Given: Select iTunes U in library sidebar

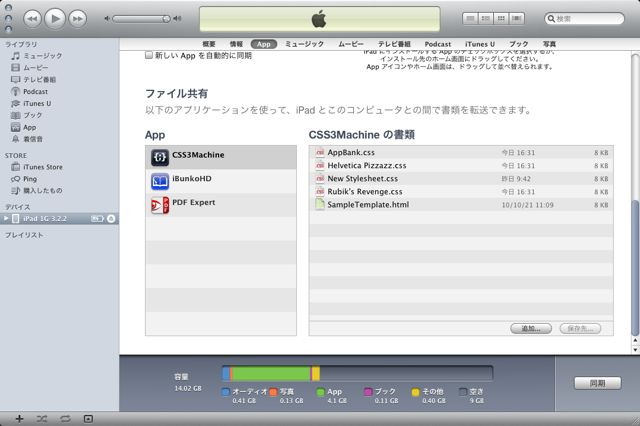Looking at the screenshot, I should (x=37, y=104).
